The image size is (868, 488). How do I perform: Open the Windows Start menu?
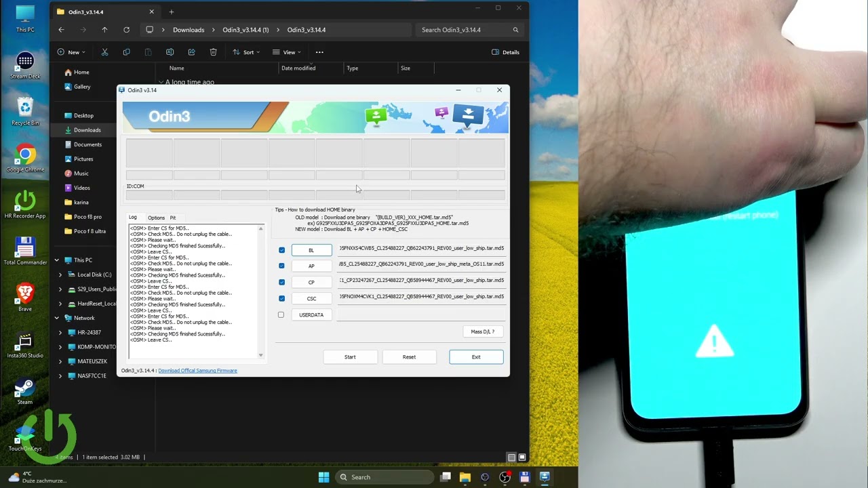pyautogui.click(x=323, y=476)
